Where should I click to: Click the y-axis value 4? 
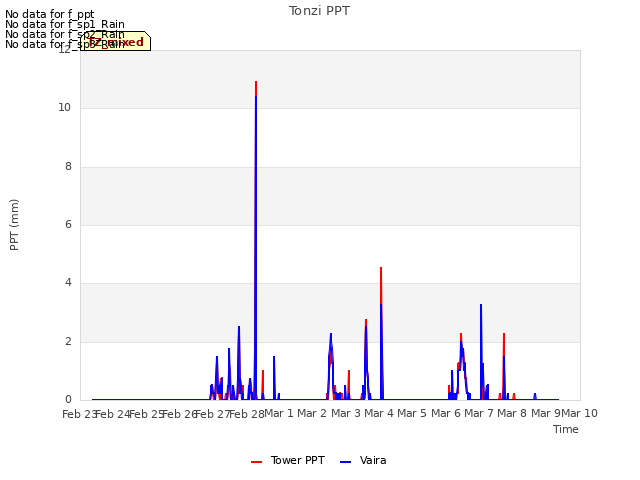[68, 282]
